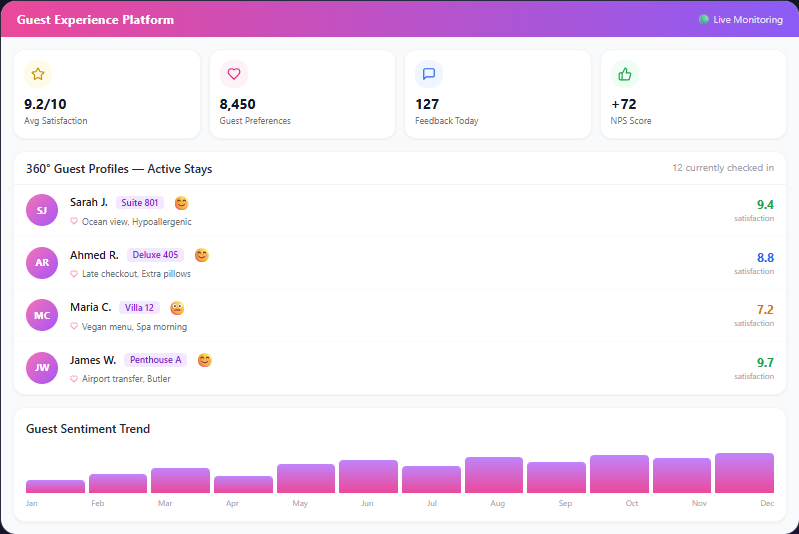Select the Feb bar in sentiment chart
Viewport: 799px width, 534px height.
[118, 483]
